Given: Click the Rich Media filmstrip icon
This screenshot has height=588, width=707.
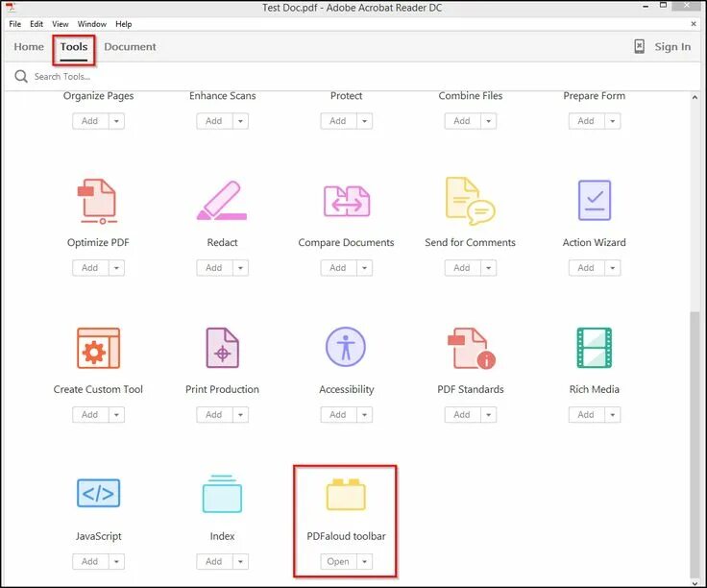Looking at the screenshot, I should (x=595, y=348).
